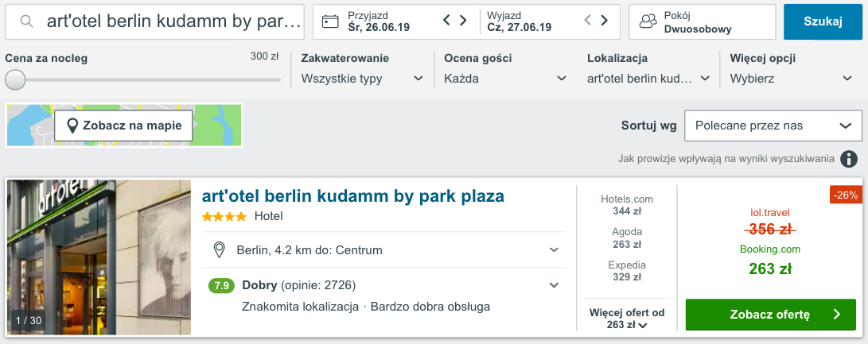
Task: Open the Lokalizacja dropdown
Action: [648, 79]
